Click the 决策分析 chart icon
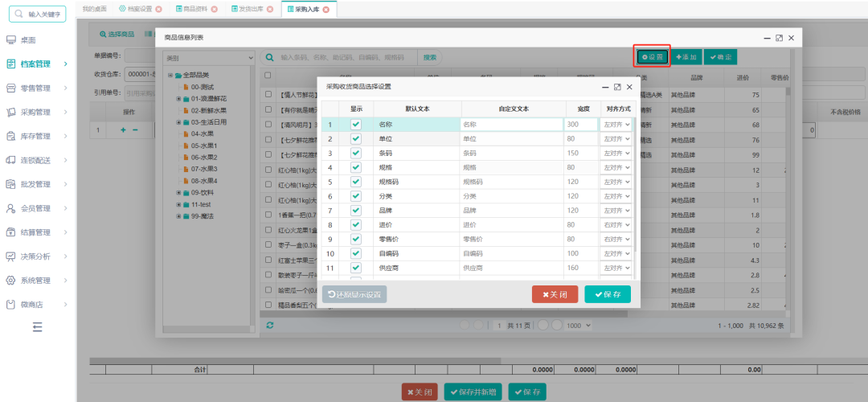 [10, 256]
